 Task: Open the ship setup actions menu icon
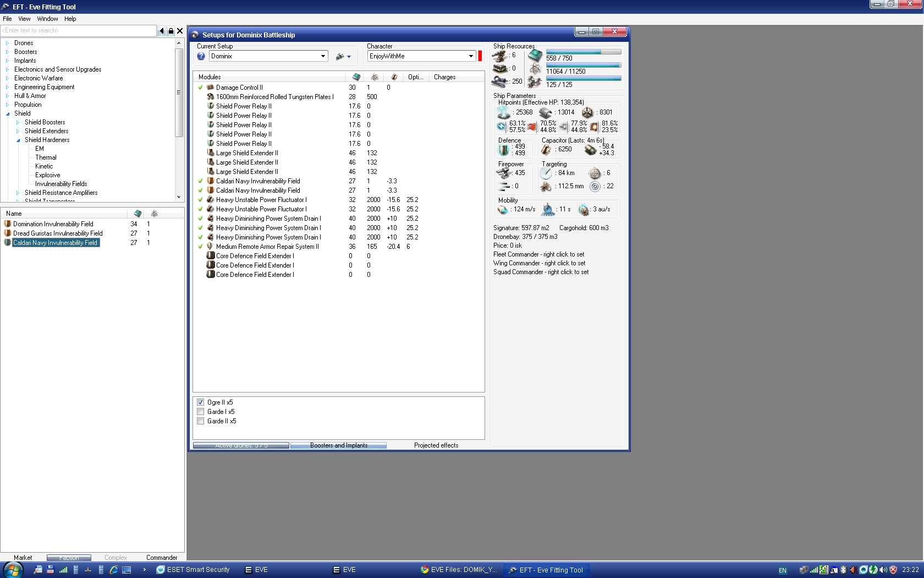[x=343, y=56]
